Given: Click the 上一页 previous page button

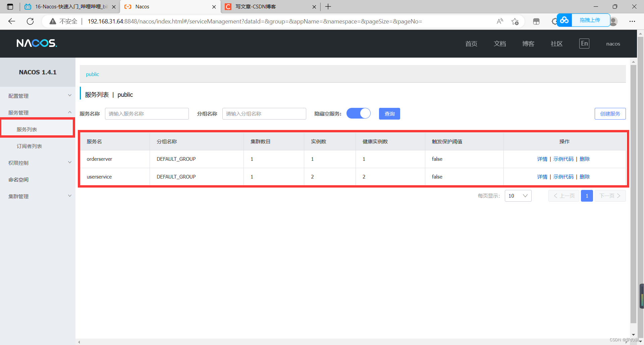Looking at the screenshot, I should [564, 196].
